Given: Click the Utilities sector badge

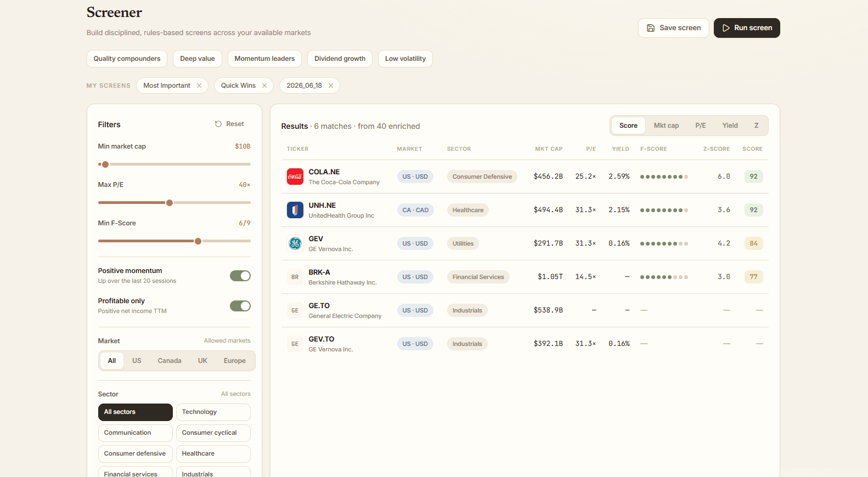Looking at the screenshot, I should [463, 243].
